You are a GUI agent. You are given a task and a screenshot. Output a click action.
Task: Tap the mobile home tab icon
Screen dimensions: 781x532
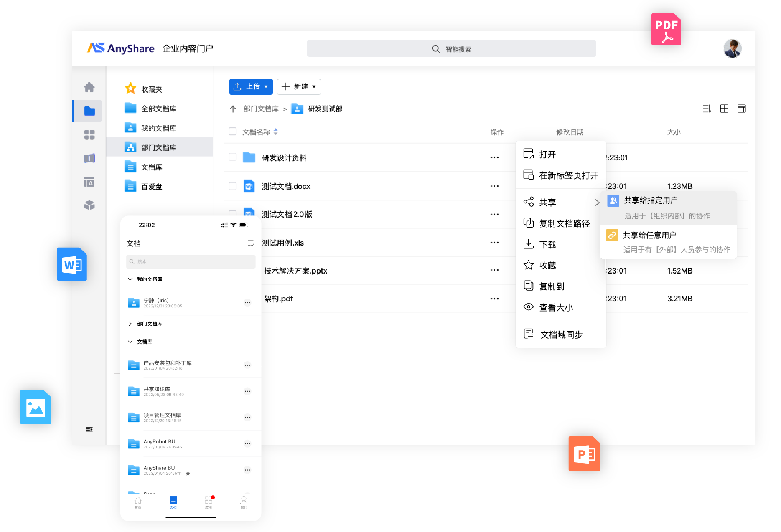tap(138, 502)
